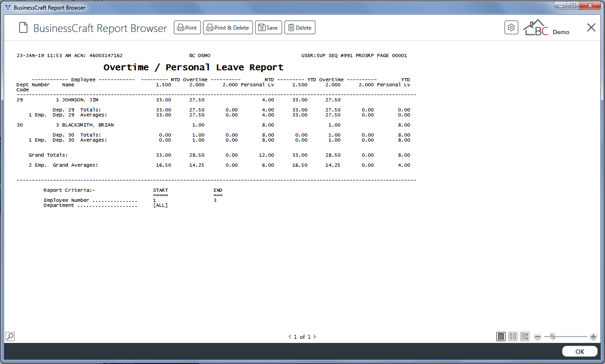Click the '[ALL]' department value
The height and width of the screenshot is (364, 605).
click(160, 206)
